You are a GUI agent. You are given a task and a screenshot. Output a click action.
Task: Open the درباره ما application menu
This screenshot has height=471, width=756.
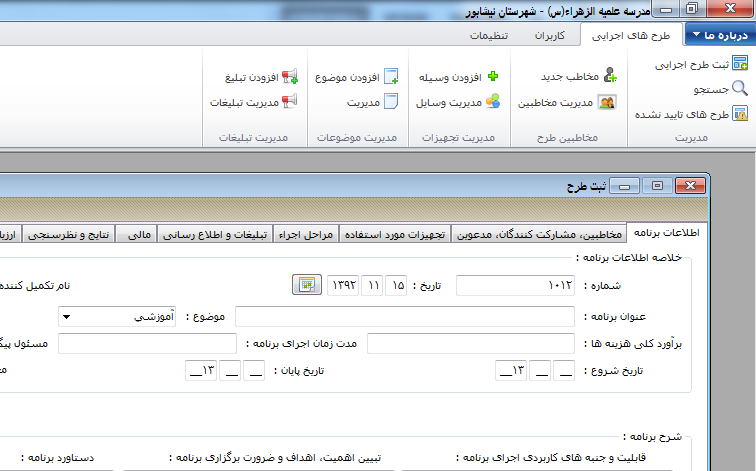tap(720, 36)
